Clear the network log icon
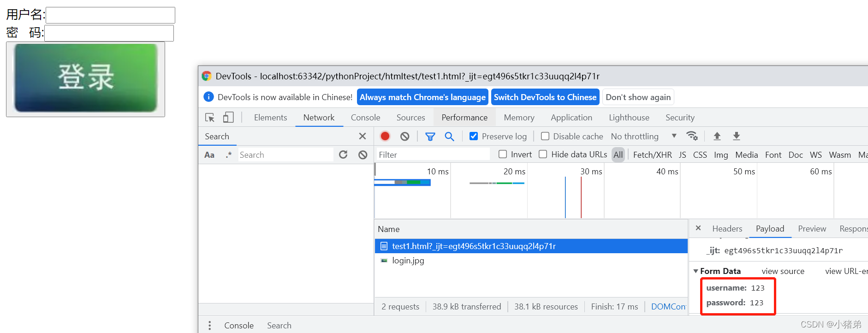868x333 pixels. point(405,136)
